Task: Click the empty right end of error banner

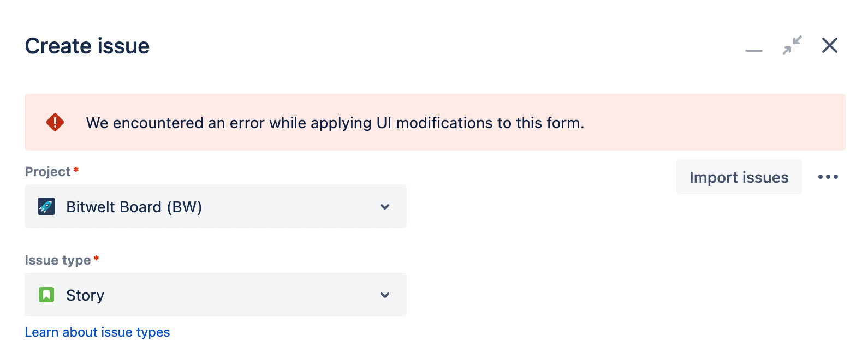Action: tap(764, 122)
